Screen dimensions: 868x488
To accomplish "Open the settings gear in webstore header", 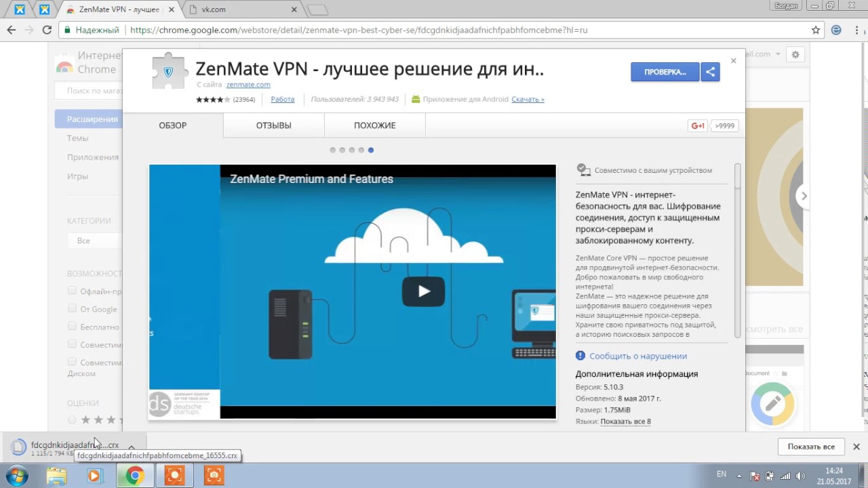I will 795,54.
